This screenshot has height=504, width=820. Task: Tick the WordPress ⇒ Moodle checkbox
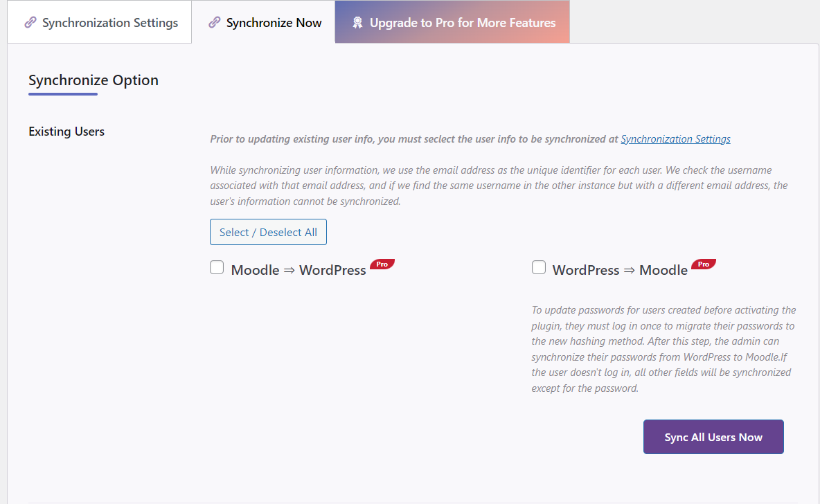click(x=539, y=268)
